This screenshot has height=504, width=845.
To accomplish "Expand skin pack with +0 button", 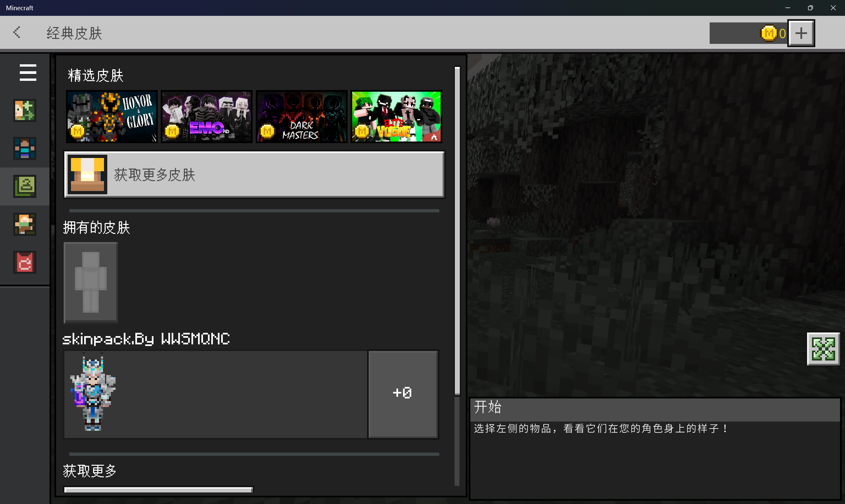I will (403, 394).
